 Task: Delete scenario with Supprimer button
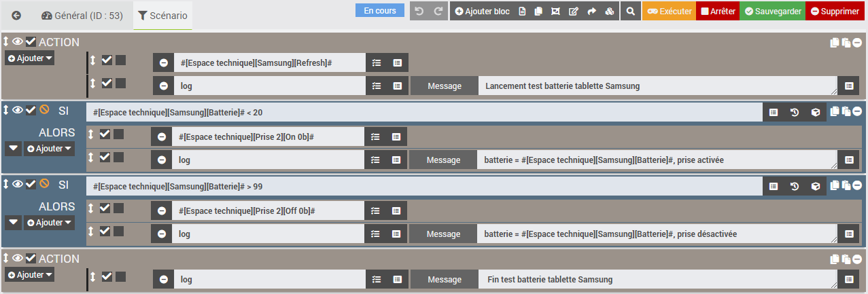coord(835,12)
